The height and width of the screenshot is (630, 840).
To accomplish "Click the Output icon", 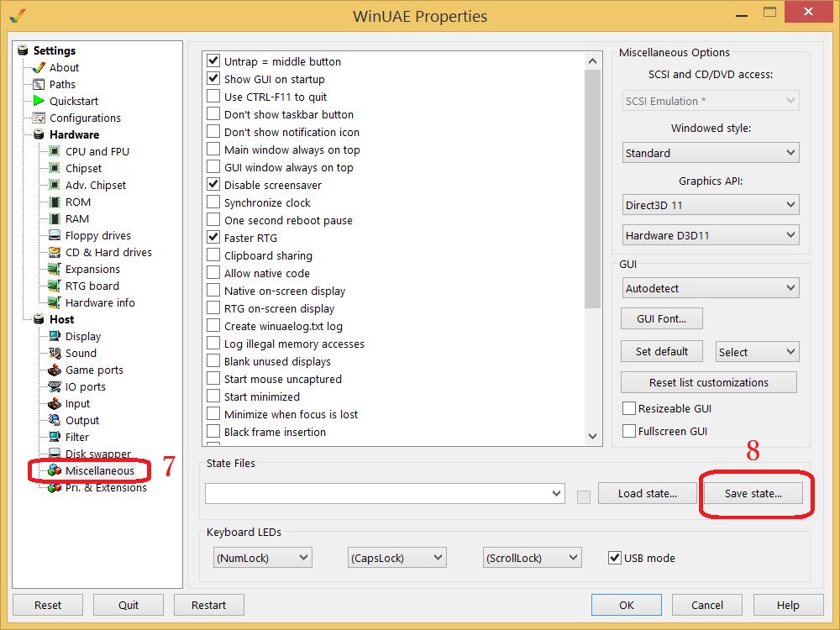I will (54, 420).
